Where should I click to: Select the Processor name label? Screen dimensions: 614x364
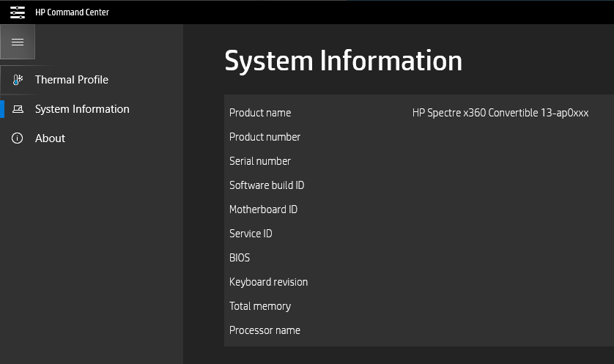pos(265,330)
